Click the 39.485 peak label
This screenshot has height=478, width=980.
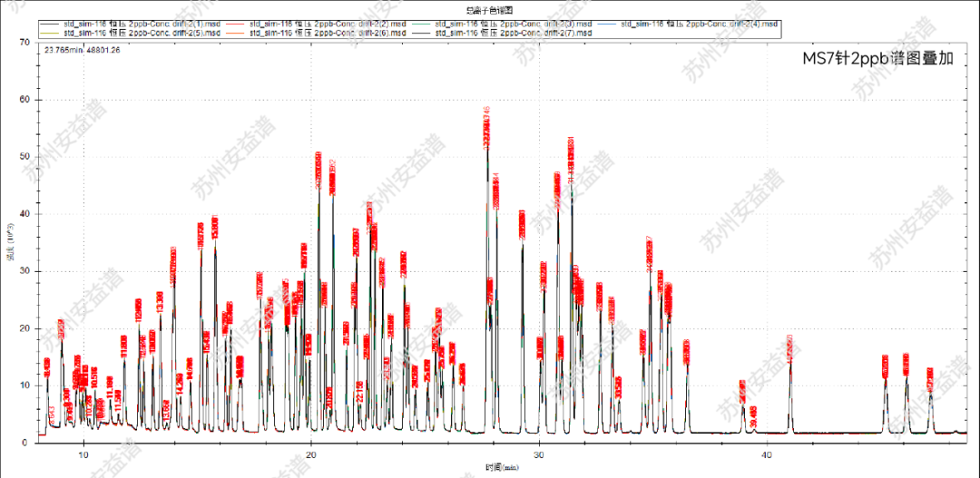[755, 415]
